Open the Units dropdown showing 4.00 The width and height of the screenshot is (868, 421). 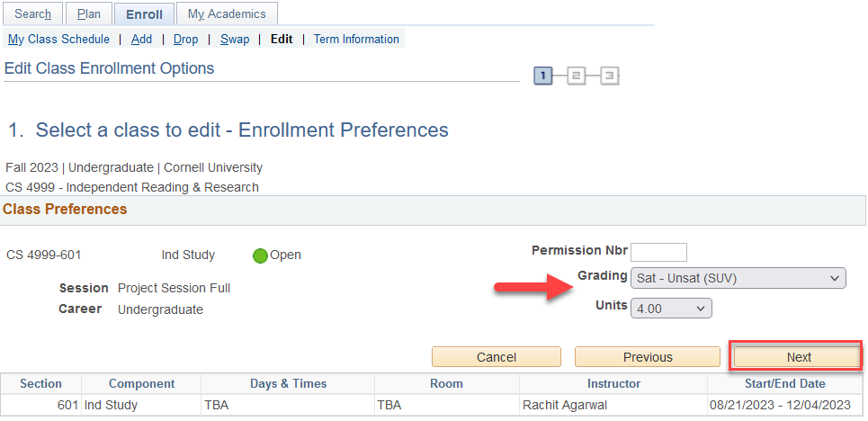coord(671,309)
